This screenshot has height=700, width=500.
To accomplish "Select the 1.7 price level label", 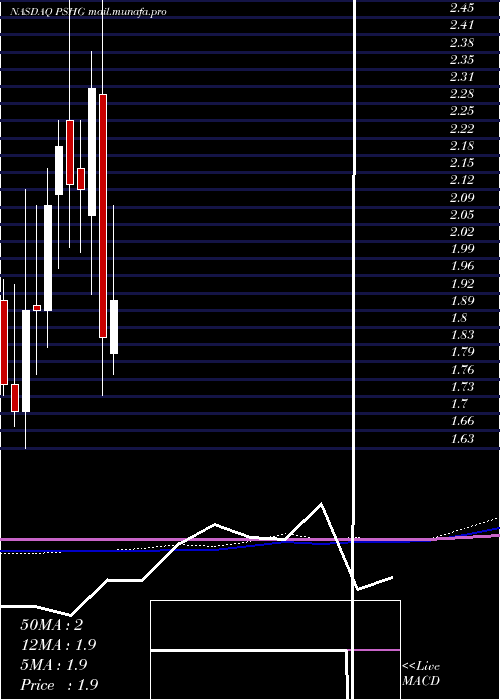I will tap(458, 404).
